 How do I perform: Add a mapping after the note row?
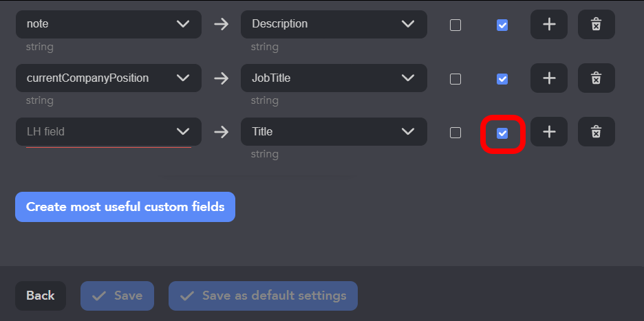[548, 24]
